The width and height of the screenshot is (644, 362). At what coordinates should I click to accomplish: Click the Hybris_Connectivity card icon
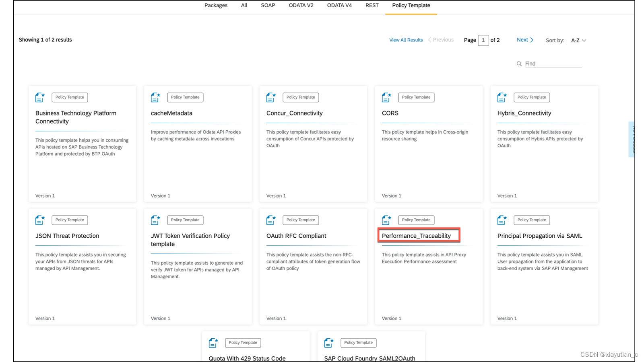pos(502,97)
